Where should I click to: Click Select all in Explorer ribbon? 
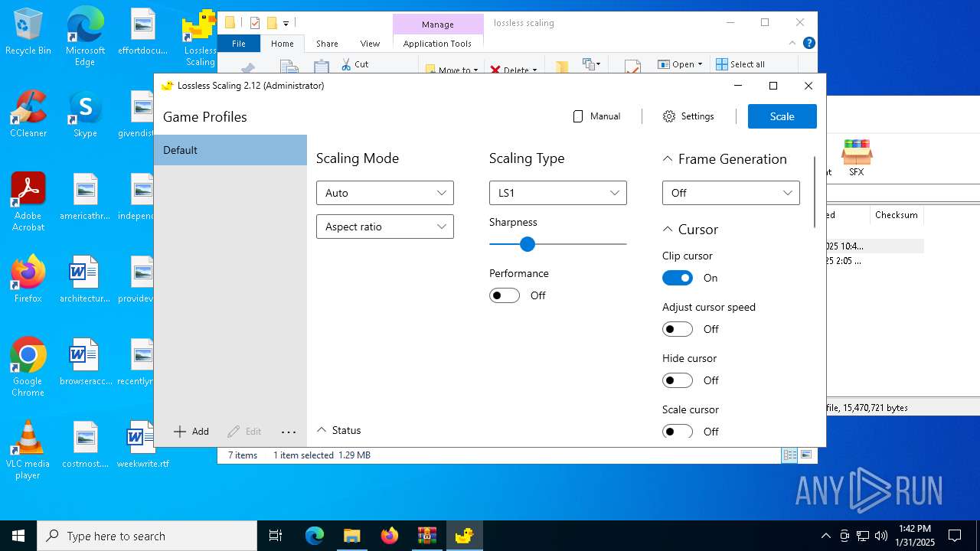coord(740,64)
